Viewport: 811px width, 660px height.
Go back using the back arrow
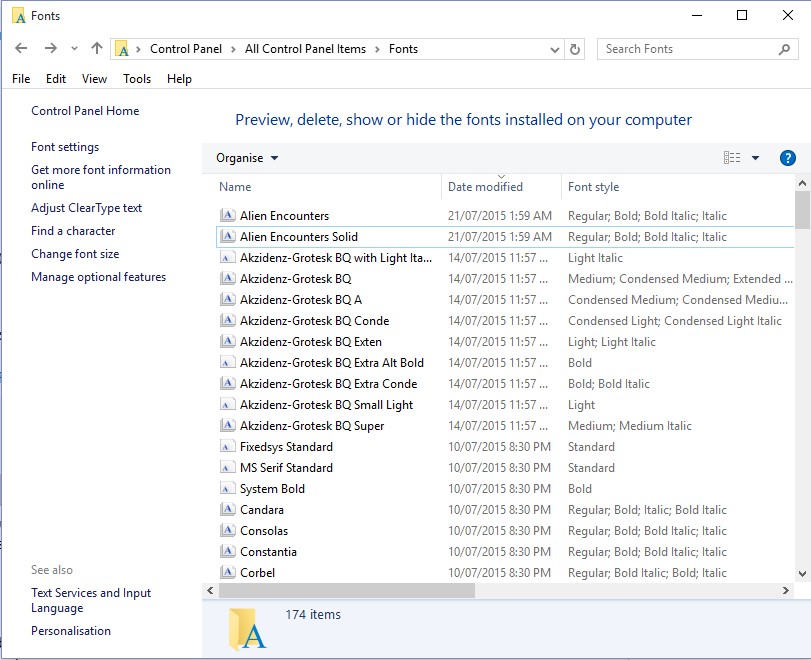tap(21, 49)
